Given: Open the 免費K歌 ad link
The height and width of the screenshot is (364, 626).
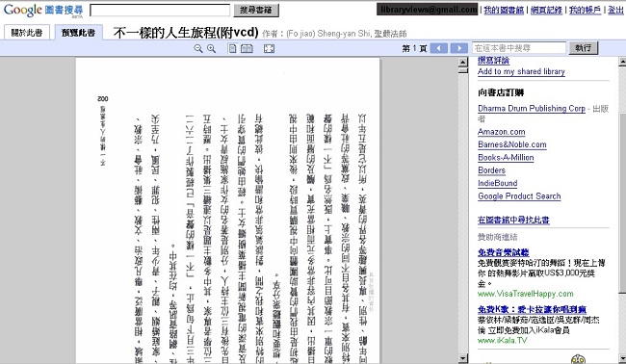Looking at the screenshot, I should 532,309.
